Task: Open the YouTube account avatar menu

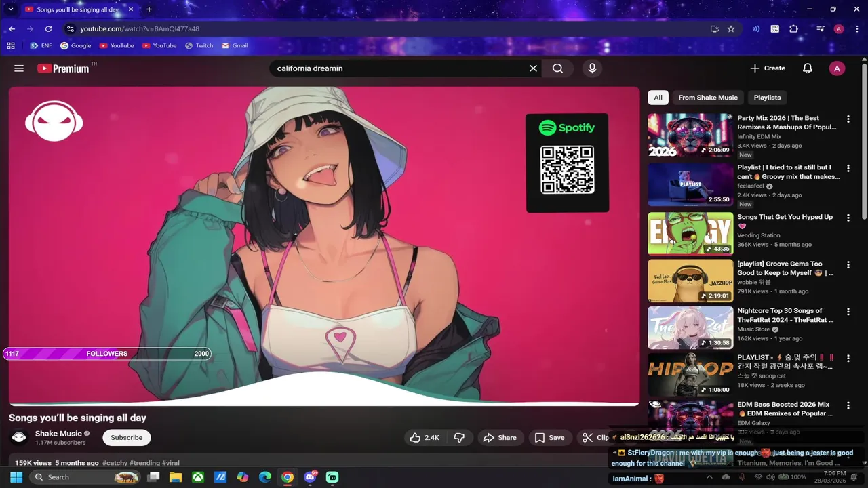Action: (x=837, y=68)
